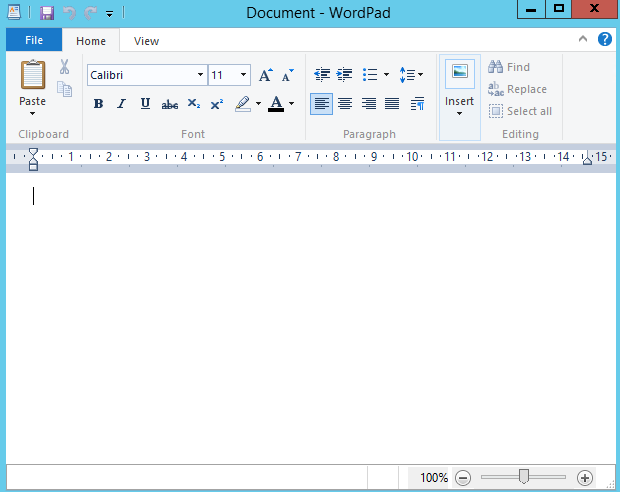
Task: Click Select all in Editing group
Action: coord(520,111)
